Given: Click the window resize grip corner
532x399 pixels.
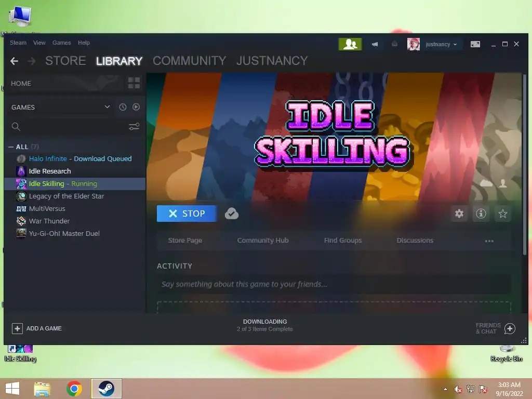Looking at the screenshot, I should [524, 340].
